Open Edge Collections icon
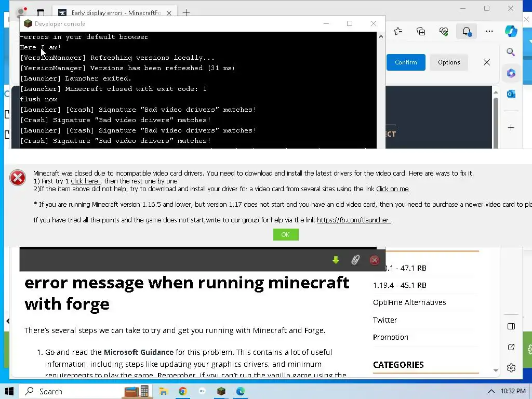Screen dimensions: 532x399 coord(421,32)
